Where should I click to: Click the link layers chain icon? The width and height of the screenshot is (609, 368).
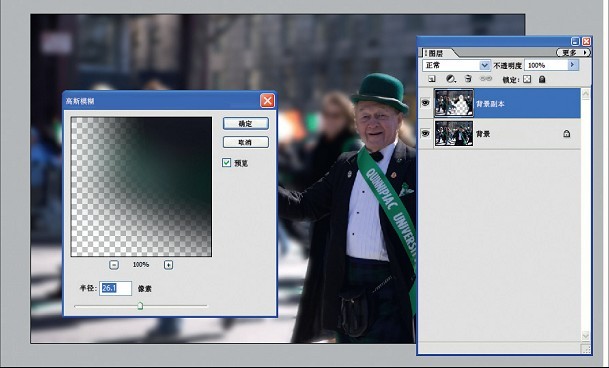point(486,78)
